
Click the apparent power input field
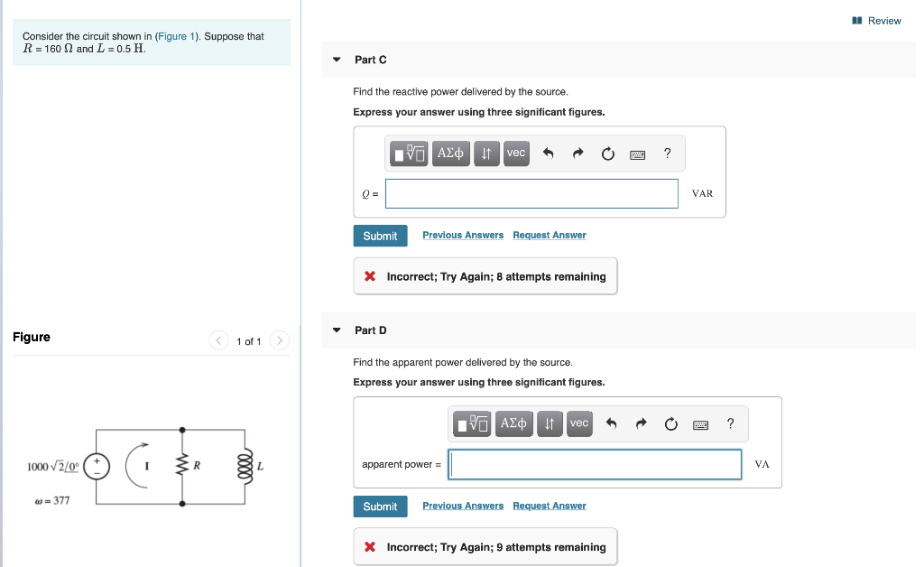[595, 464]
